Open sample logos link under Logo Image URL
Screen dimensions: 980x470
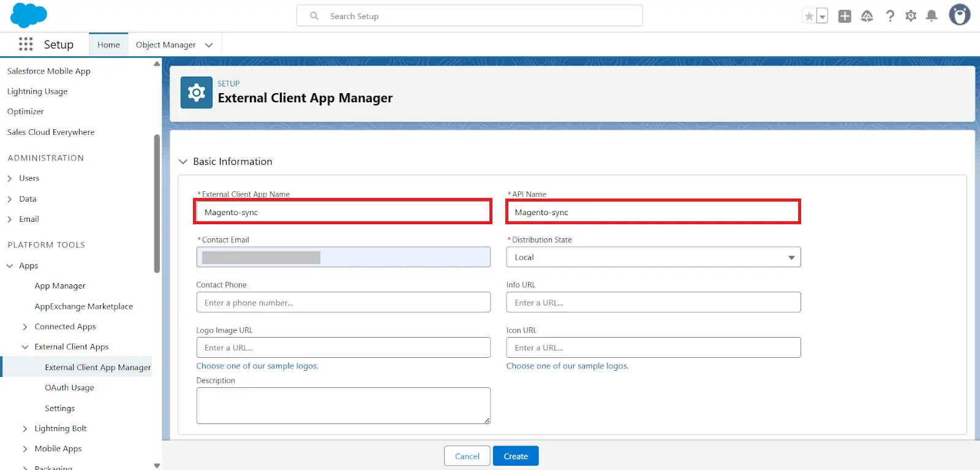[x=257, y=366]
